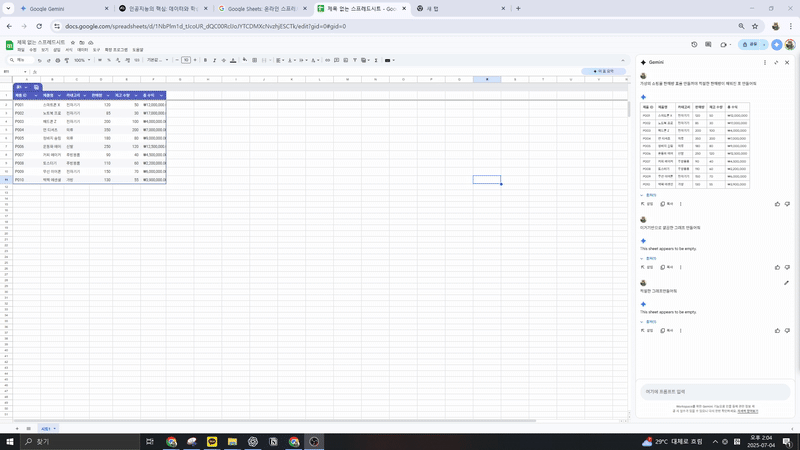Move the document to a folder

pos(82,42)
